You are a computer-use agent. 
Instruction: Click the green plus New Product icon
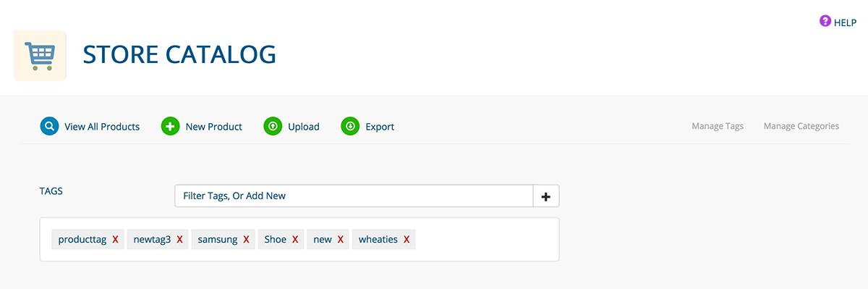(170, 126)
